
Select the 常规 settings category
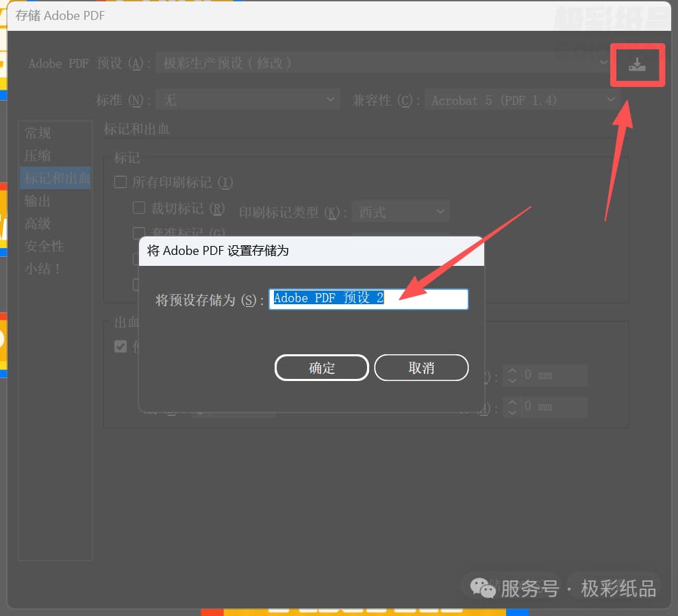[x=38, y=132]
